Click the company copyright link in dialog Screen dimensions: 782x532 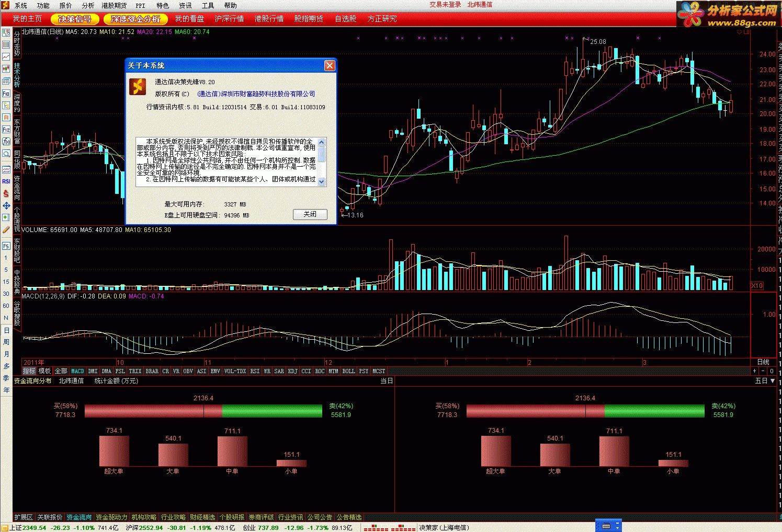(x=256, y=94)
